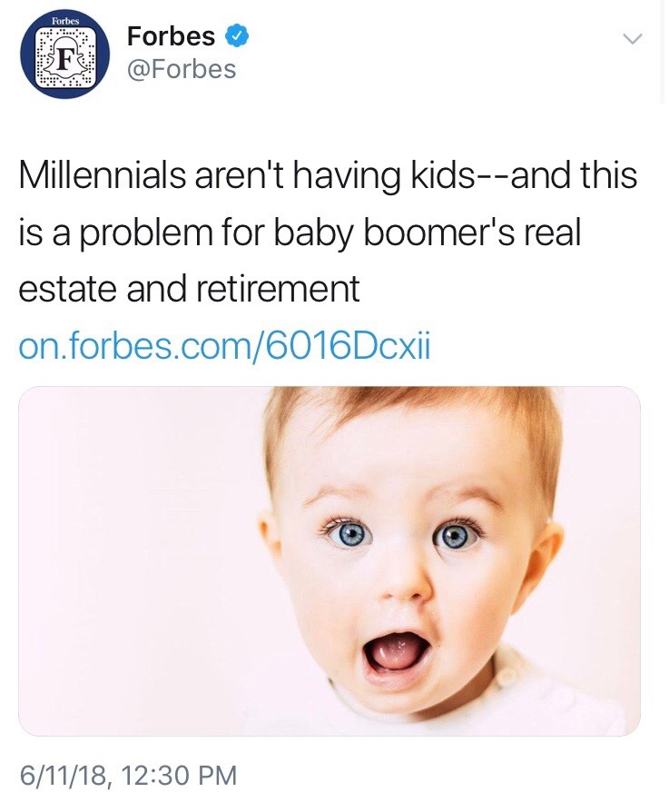
Task: Open the surprised baby image
Action: pos(330,560)
